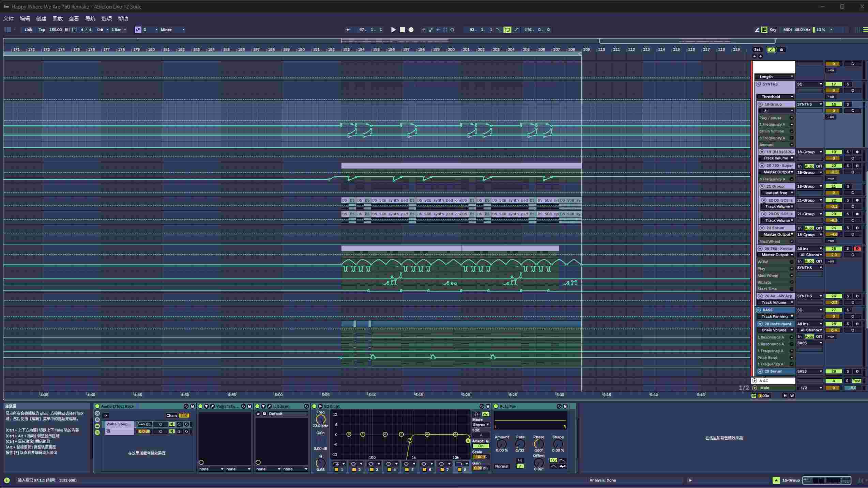
Task: Toggle the EQ Eight device activator
Action: [314, 406]
